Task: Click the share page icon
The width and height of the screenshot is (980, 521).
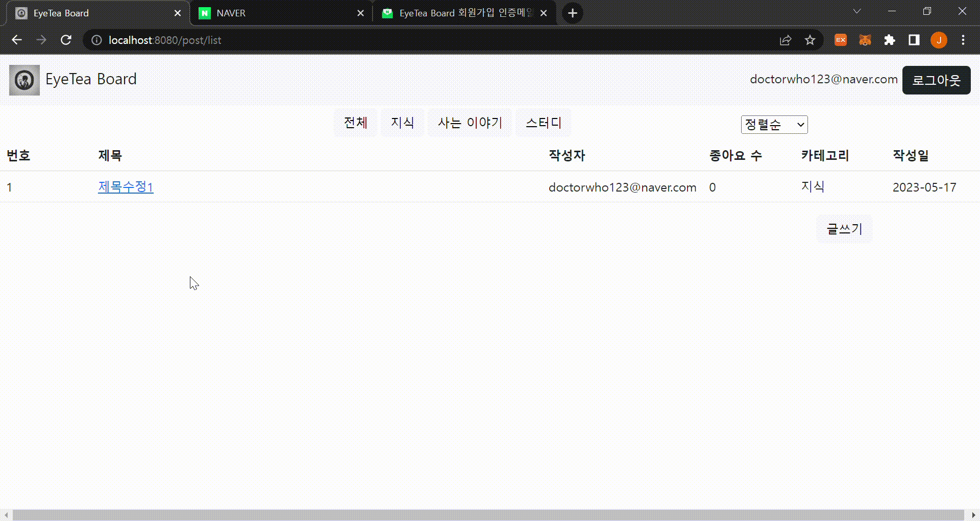Action: [786, 40]
